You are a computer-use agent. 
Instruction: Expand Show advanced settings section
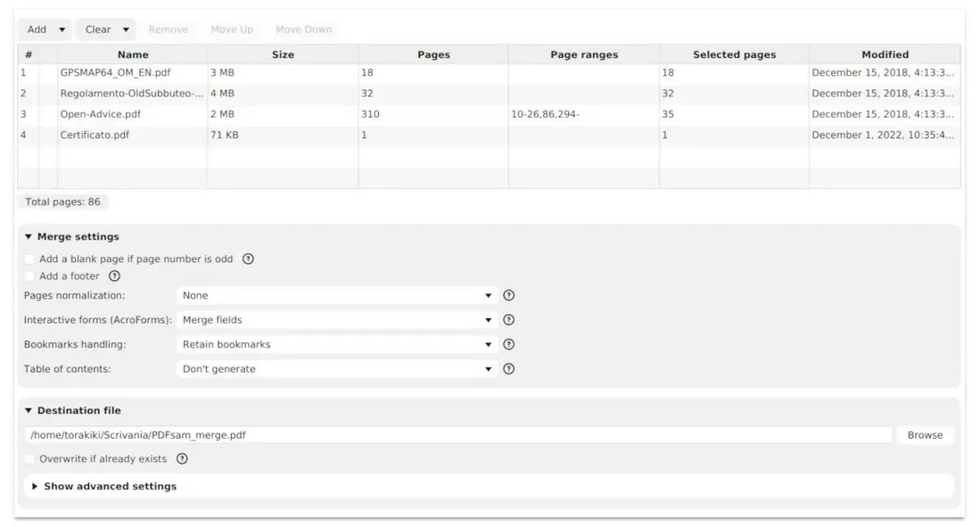[x=103, y=487]
